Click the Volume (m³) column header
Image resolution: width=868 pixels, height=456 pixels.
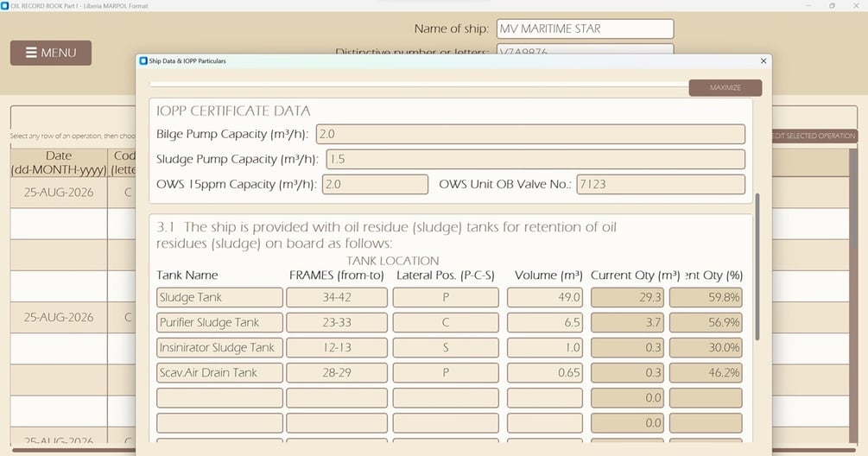click(x=548, y=275)
